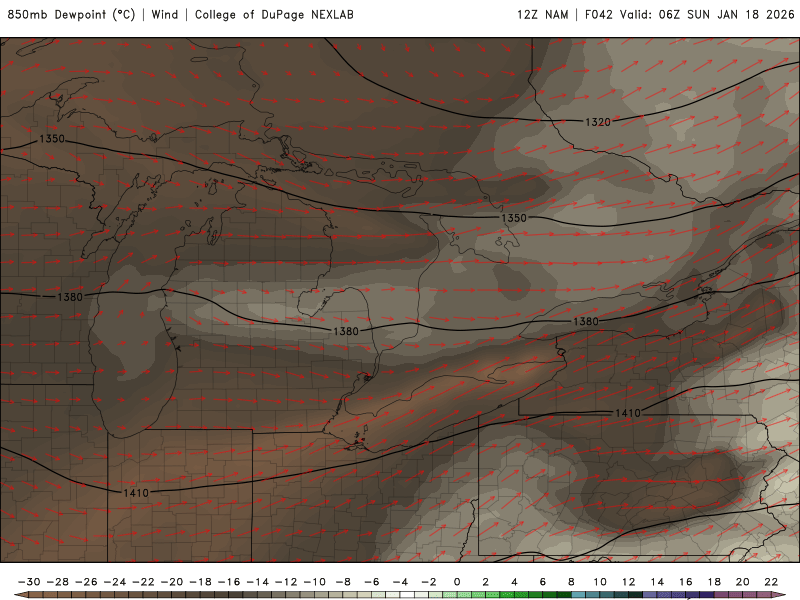Click the 6 value on the color scale
This screenshot has height=600, width=800.
coord(543,582)
